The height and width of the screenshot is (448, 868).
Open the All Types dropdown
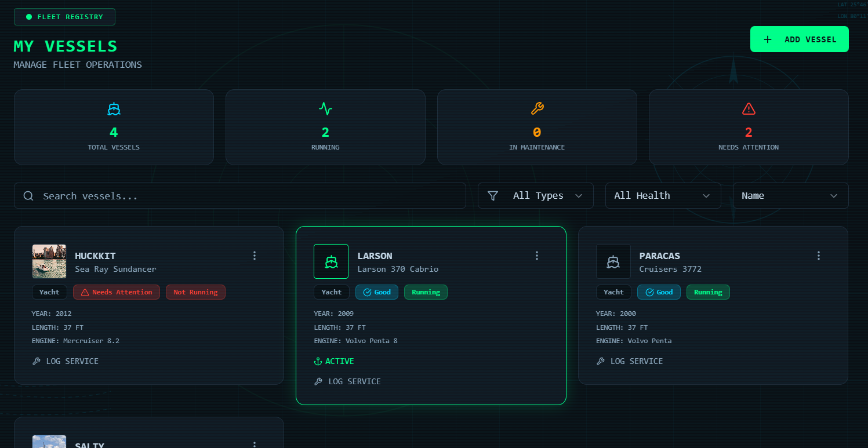tap(536, 196)
